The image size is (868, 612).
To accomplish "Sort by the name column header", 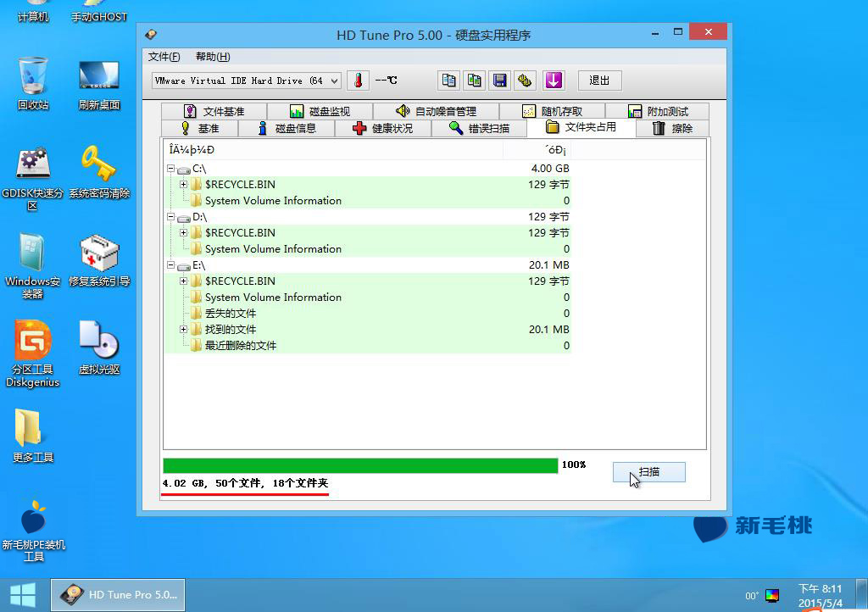I will coord(333,149).
